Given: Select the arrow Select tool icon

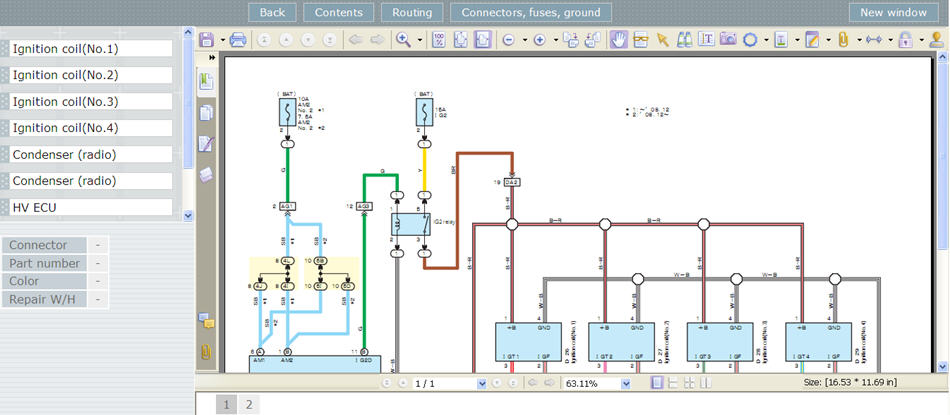Looking at the screenshot, I should pos(663,40).
